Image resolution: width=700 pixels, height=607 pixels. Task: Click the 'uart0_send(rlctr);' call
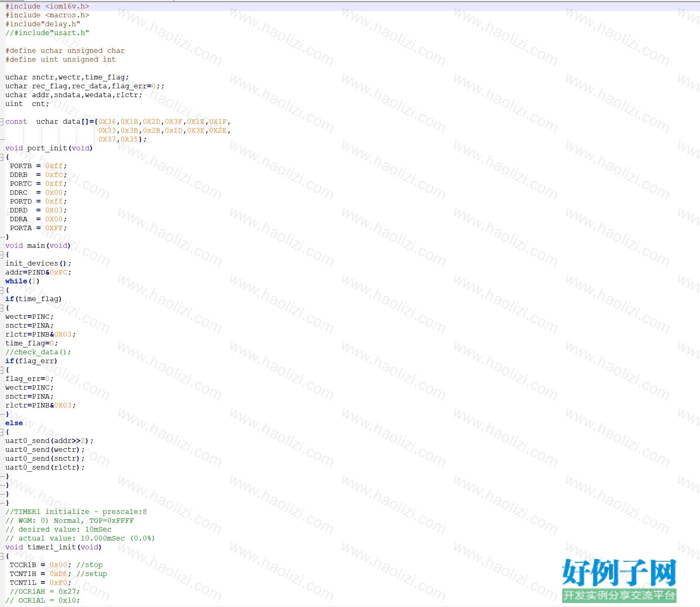pyautogui.click(x=45, y=468)
